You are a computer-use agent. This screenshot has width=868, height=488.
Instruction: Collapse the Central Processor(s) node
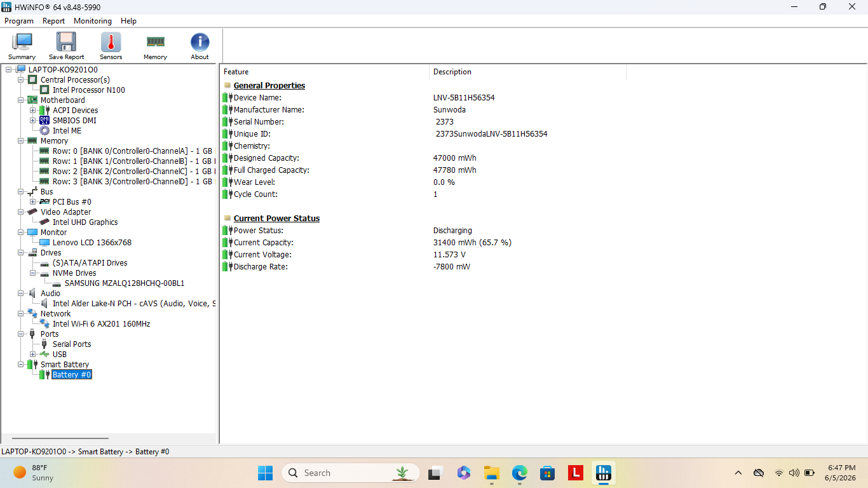21,80
